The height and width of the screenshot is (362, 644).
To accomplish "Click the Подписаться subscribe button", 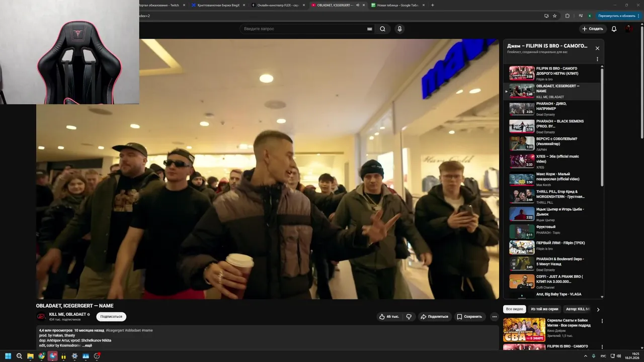I will pos(111,317).
